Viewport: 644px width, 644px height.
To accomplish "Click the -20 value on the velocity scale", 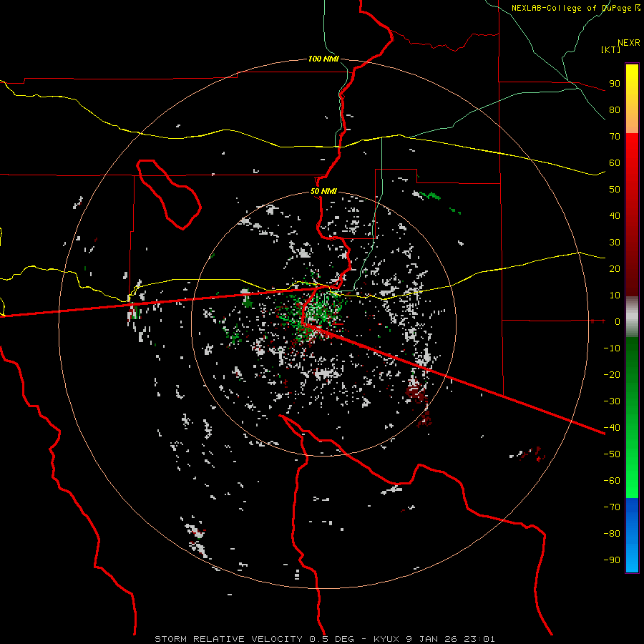I will click(x=612, y=375).
